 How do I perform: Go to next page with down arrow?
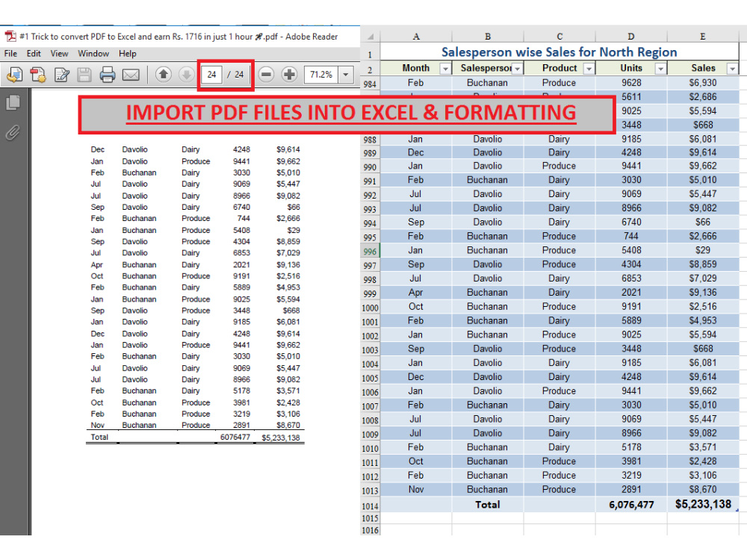[x=186, y=74]
